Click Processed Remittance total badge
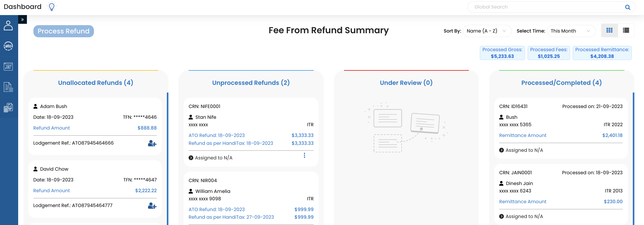Viewport: 644px width, 225px height. point(602,53)
